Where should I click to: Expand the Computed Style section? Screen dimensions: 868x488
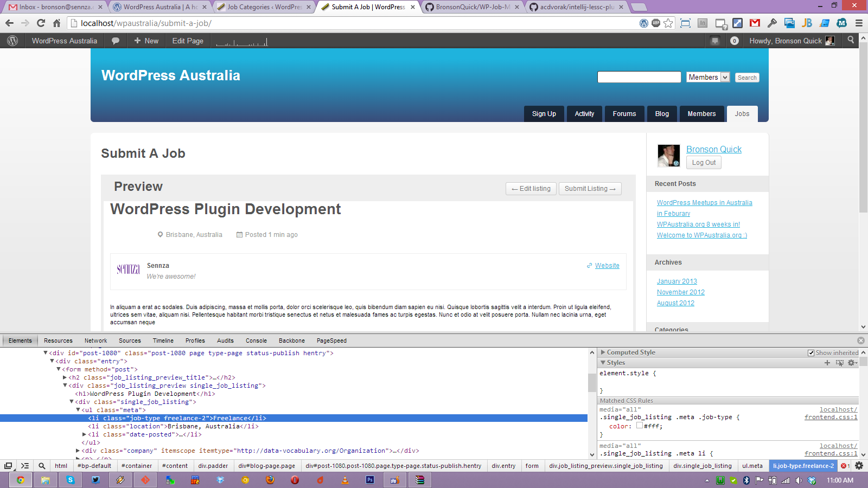click(x=603, y=352)
